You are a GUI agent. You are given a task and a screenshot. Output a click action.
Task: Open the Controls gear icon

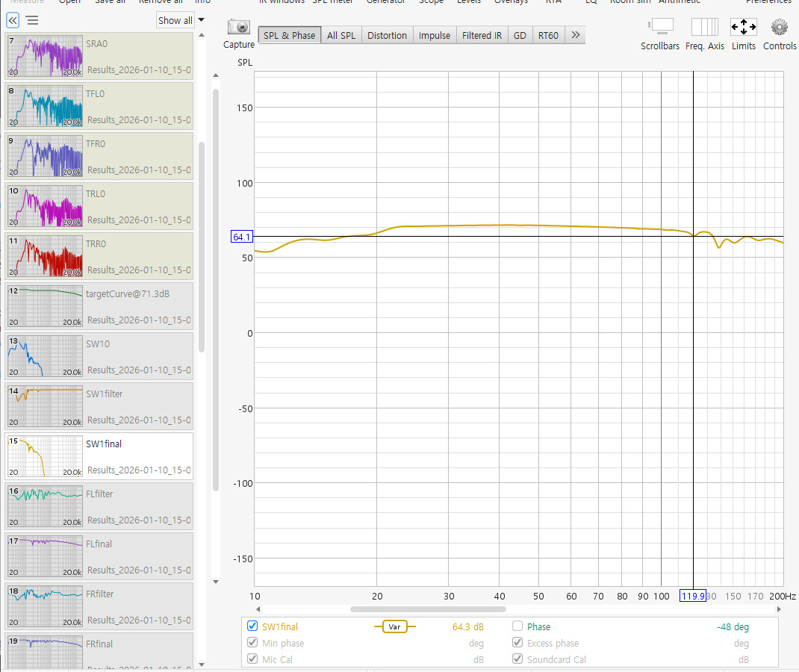[x=780, y=28]
